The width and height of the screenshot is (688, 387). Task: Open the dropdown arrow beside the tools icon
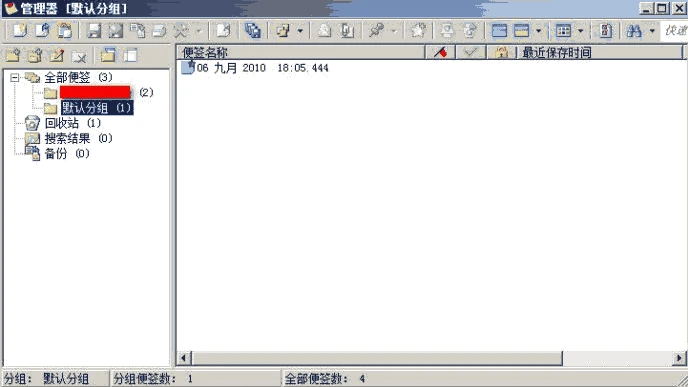point(198,31)
